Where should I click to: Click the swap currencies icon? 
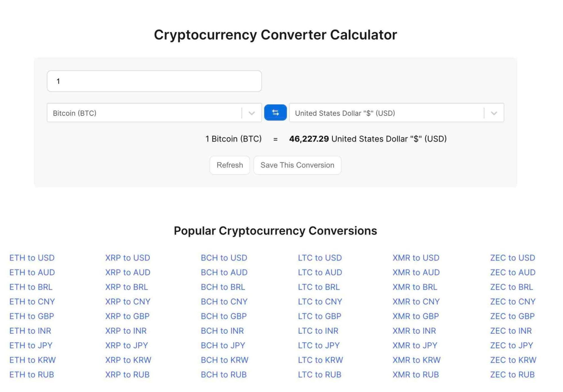pos(275,113)
